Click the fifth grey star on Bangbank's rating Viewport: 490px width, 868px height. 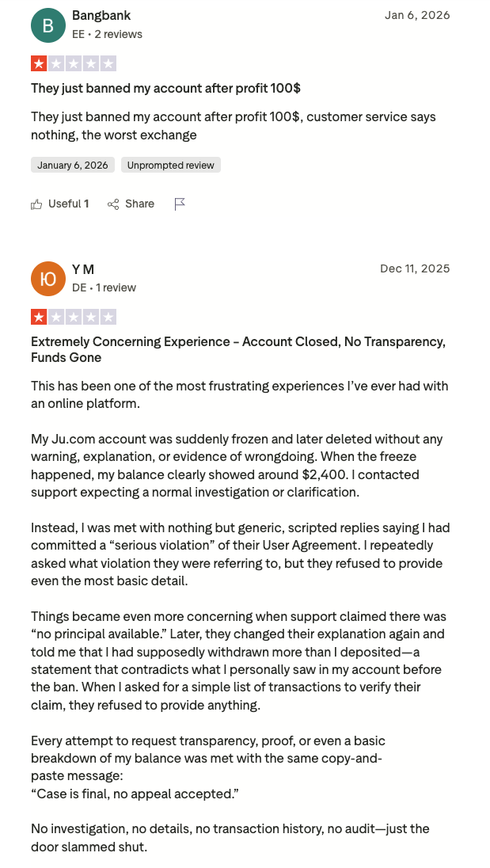tap(108, 63)
